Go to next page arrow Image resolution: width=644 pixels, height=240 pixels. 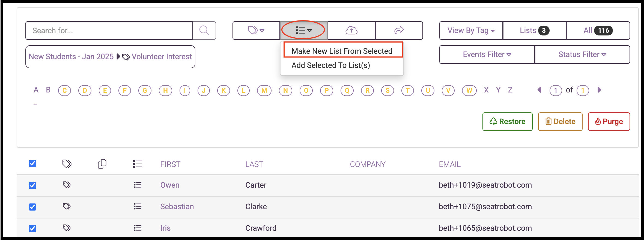click(x=599, y=90)
